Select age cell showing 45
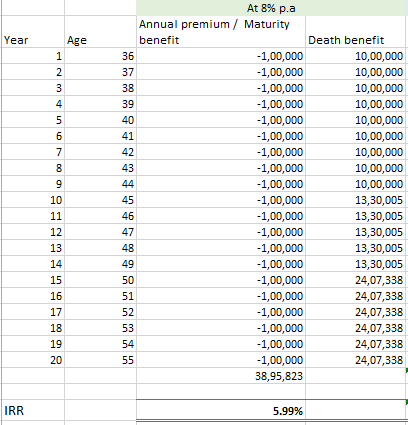Screen dimensions: 408x425 click(100, 200)
